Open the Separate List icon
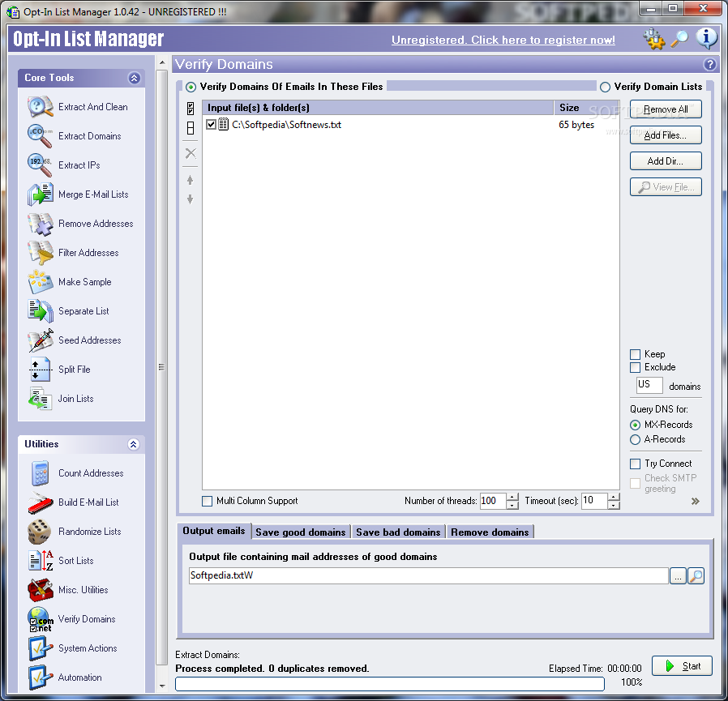The width and height of the screenshot is (728, 701). (x=40, y=311)
